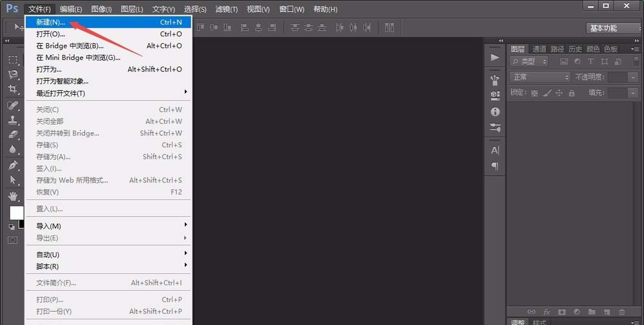The height and width of the screenshot is (325, 644).
Task: Create new adjustment layer icon
Action: click(x=577, y=312)
